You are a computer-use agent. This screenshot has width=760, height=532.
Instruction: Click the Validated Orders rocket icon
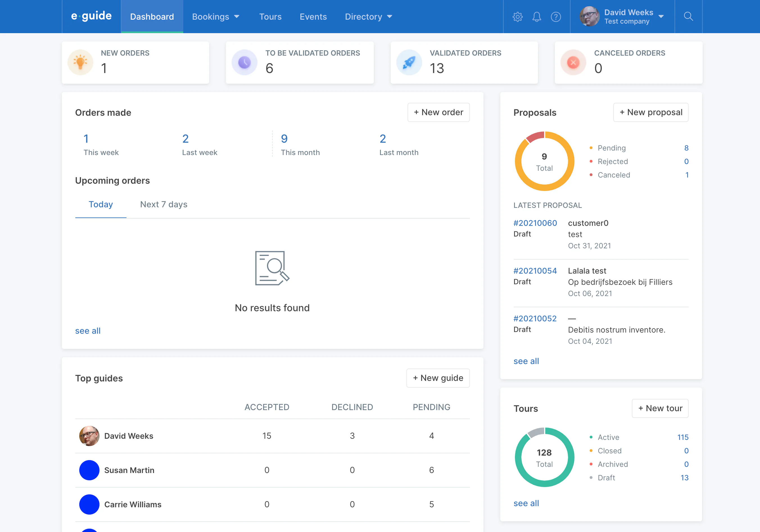[x=409, y=62]
